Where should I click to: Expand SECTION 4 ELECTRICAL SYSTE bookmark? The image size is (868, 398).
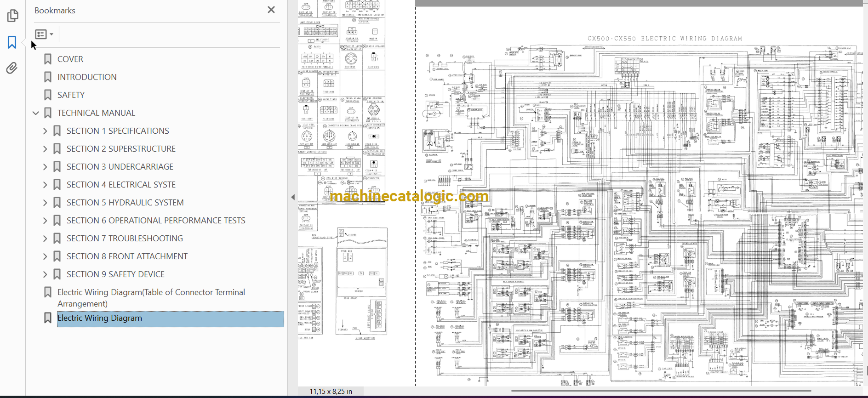pos(45,185)
